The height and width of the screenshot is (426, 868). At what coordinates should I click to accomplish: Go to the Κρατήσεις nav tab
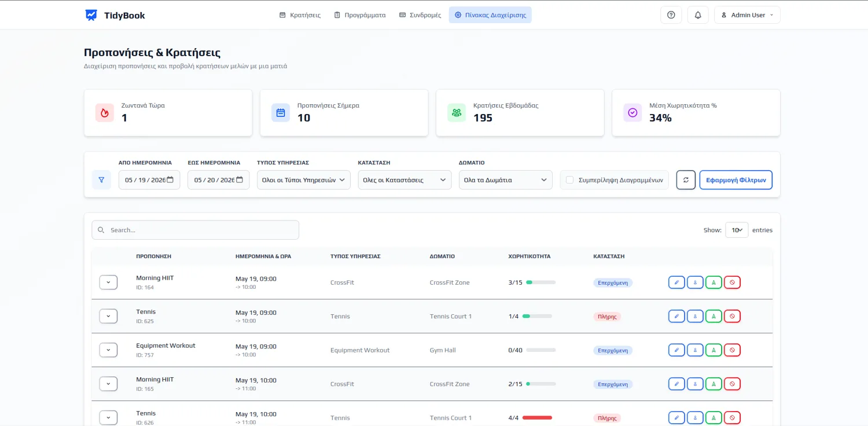(300, 15)
